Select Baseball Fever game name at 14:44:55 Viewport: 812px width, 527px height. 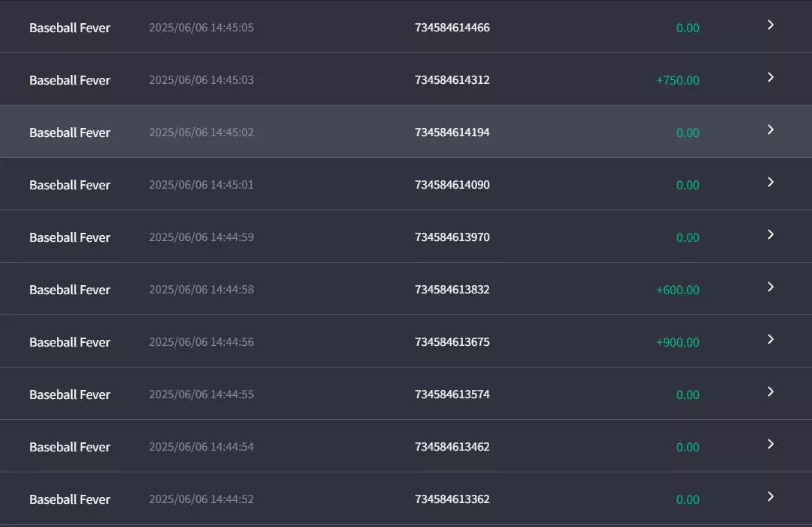coord(70,395)
